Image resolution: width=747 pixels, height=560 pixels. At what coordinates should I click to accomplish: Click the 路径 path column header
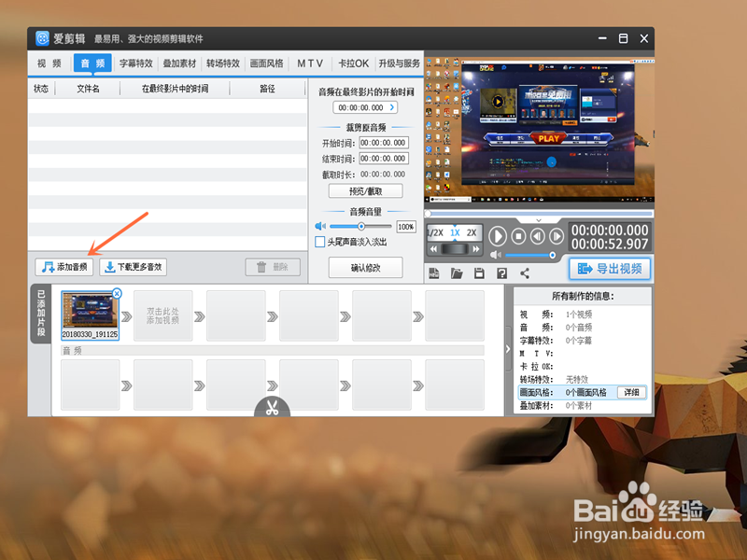pyautogui.click(x=267, y=89)
